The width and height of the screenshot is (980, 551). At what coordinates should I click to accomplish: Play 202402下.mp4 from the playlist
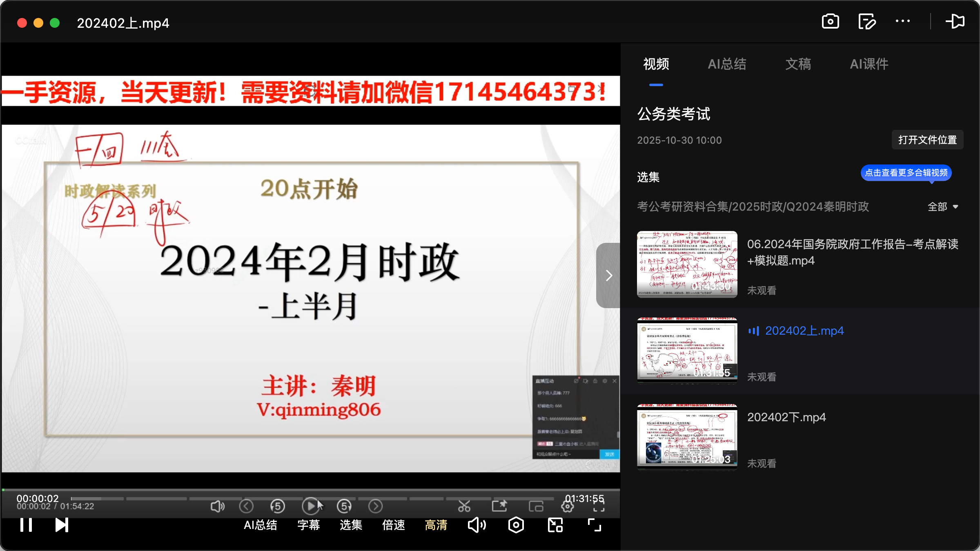point(786,417)
